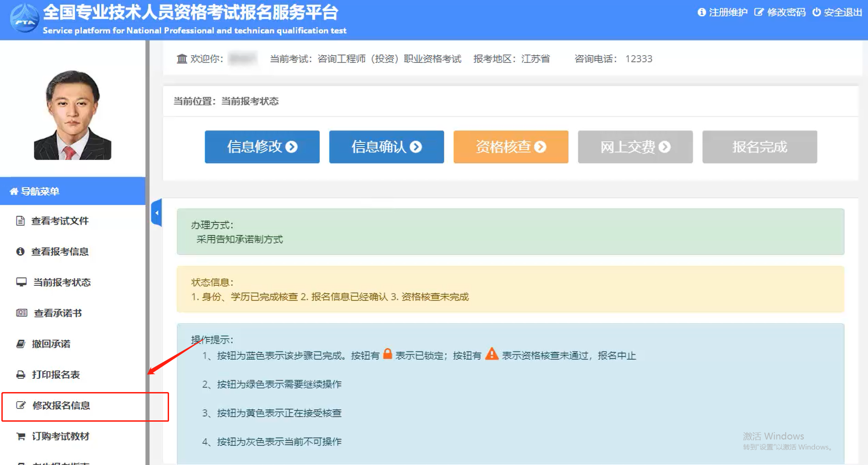Click the edit icon beside 修改报名信息

coord(21,405)
